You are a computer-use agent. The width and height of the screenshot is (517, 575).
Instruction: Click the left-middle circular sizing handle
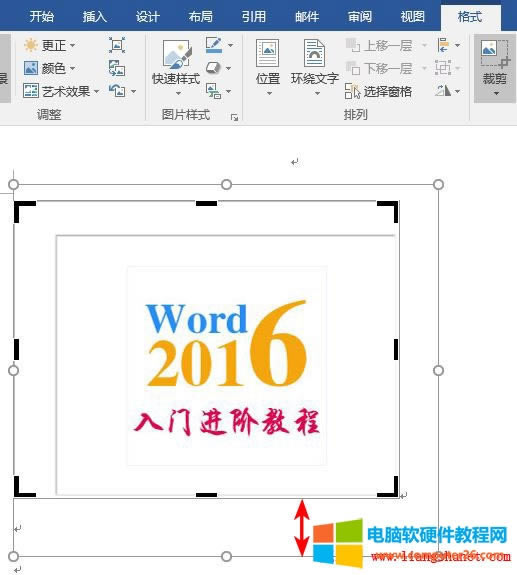pos(14,370)
